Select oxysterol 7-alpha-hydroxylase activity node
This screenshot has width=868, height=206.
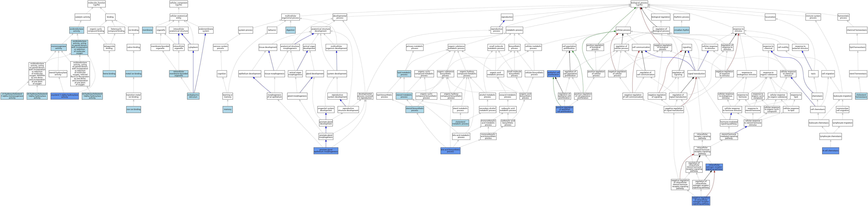click(x=65, y=96)
